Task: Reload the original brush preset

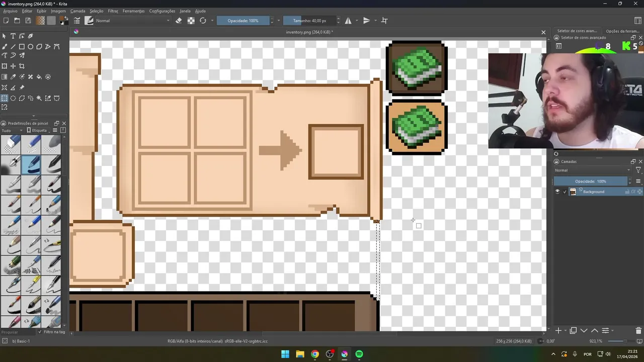Action: click(203, 21)
